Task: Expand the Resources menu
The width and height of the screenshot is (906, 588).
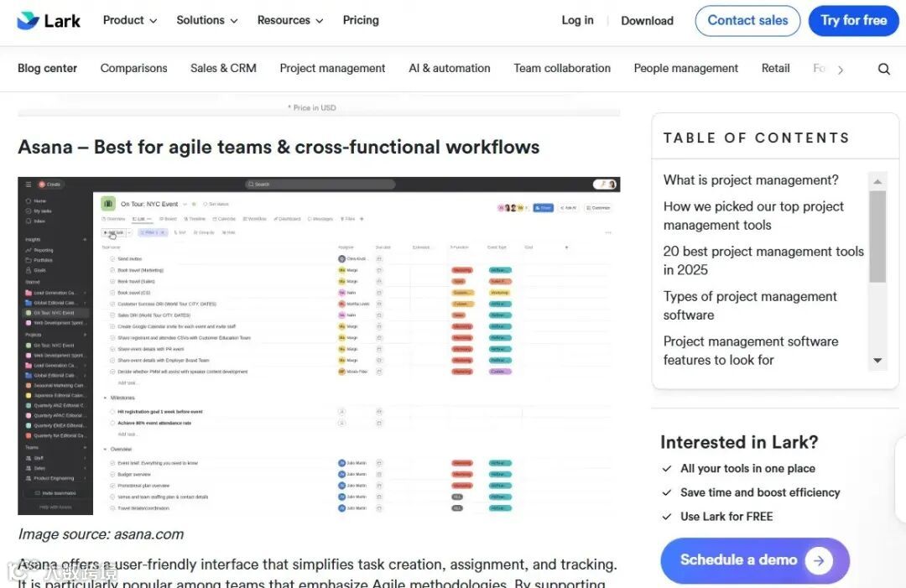Action: click(290, 20)
